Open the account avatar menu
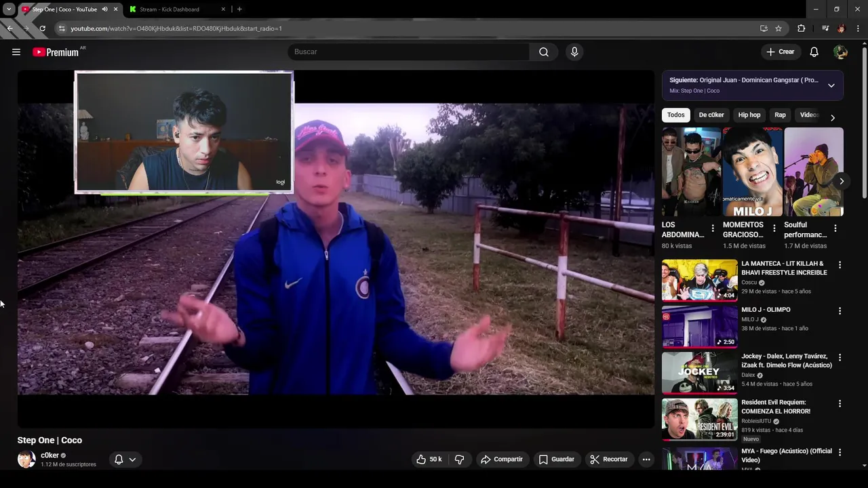This screenshot has width=868, height=488. click(x=840, y=52)
